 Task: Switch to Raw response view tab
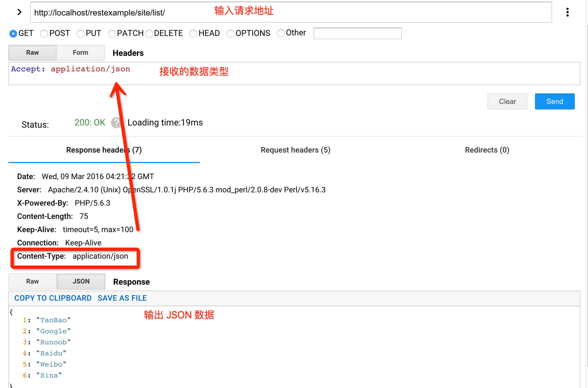[x=33, y=281]
